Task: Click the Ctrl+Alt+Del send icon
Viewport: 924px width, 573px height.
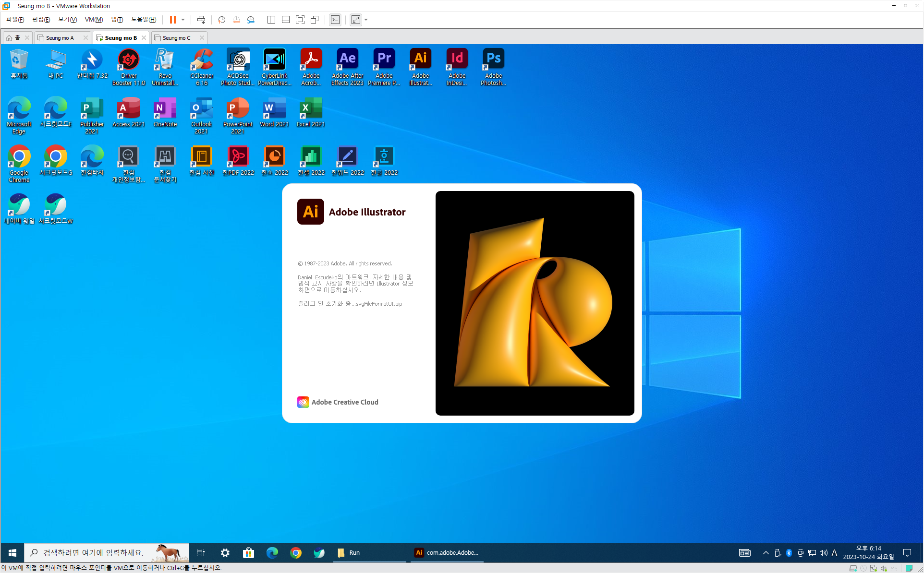Action: (x=201, y=20)
